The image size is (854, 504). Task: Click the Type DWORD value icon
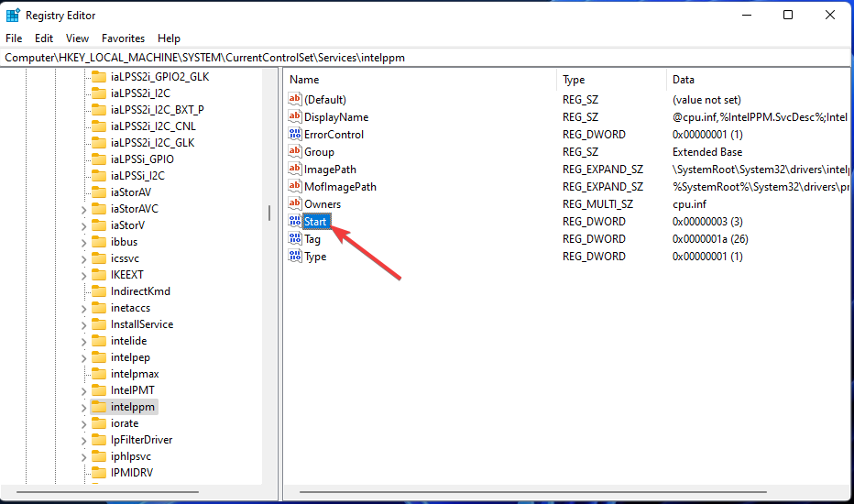coord(295,256)
